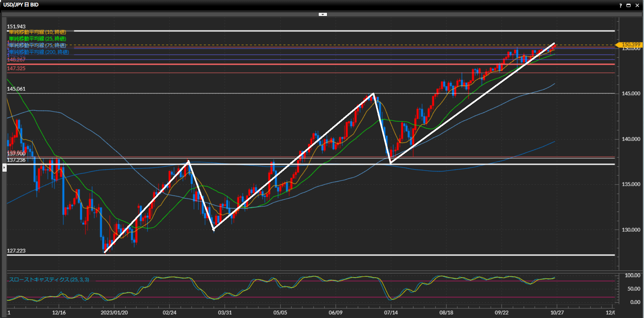This screenshot has width=644, height=318.
Task: Close the USD/JPY chart window
Action: click(637, 5)
